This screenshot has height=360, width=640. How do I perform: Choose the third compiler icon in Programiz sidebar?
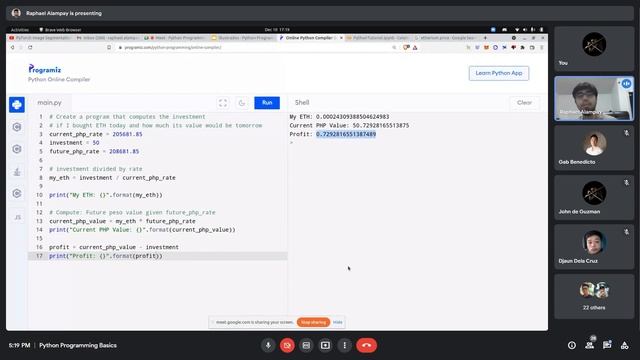pos(17,149)
